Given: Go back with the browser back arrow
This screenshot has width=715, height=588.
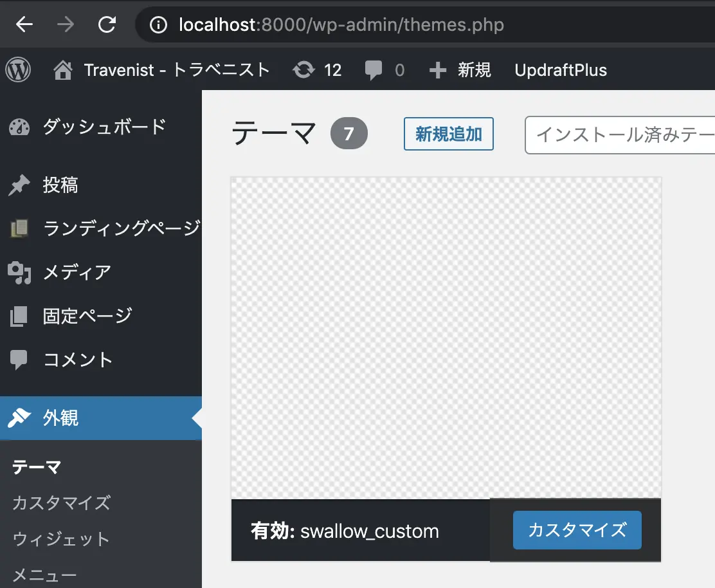Looking at the screenshot, I should pyautogui.click(x=24, y=24).
